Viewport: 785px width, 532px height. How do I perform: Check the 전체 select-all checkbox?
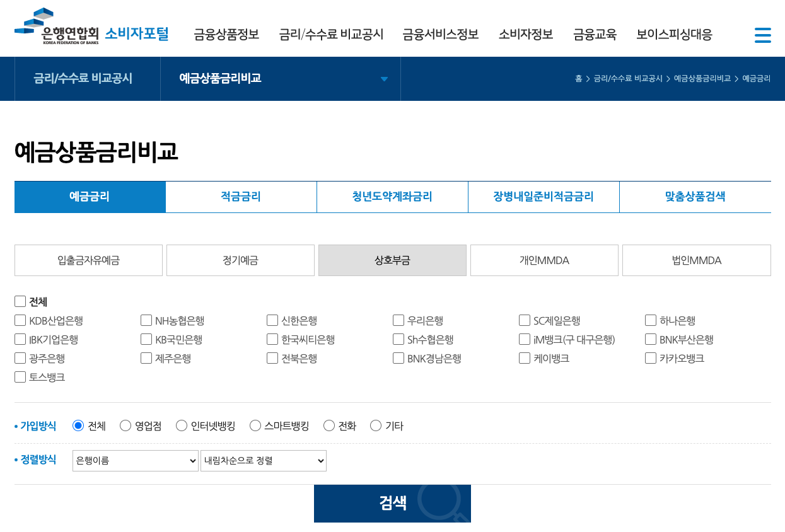click(x=20, y=301)
